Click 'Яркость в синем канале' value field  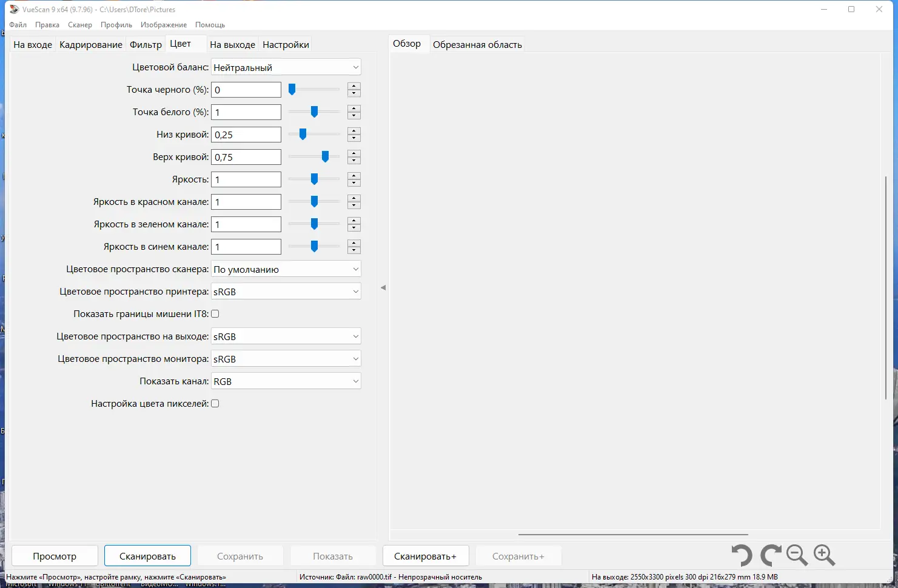[246, 247]
